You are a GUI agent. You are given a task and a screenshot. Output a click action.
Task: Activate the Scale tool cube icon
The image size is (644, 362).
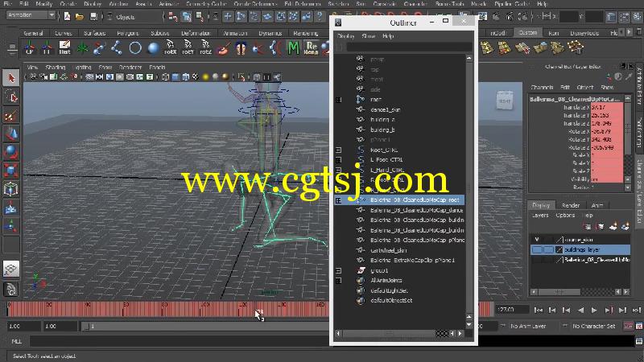(x=11, y=171)
